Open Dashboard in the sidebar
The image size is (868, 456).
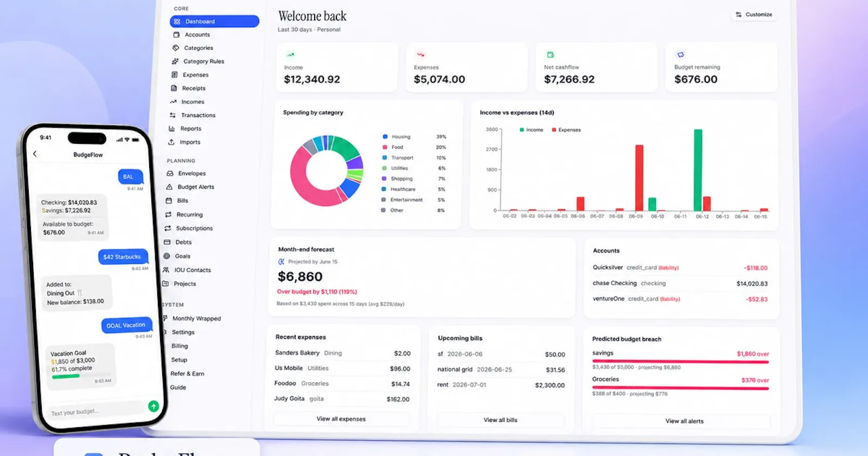pyautogui.click(x=214, y=21)
